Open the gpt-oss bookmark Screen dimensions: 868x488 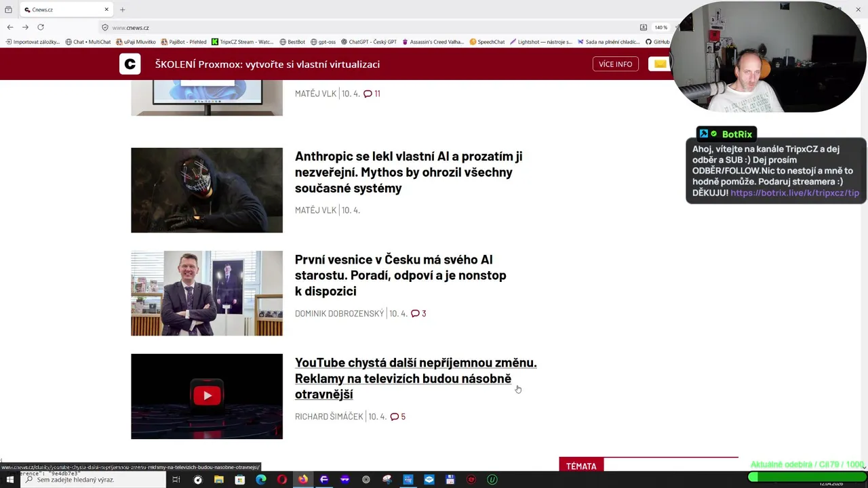[323, 42]
